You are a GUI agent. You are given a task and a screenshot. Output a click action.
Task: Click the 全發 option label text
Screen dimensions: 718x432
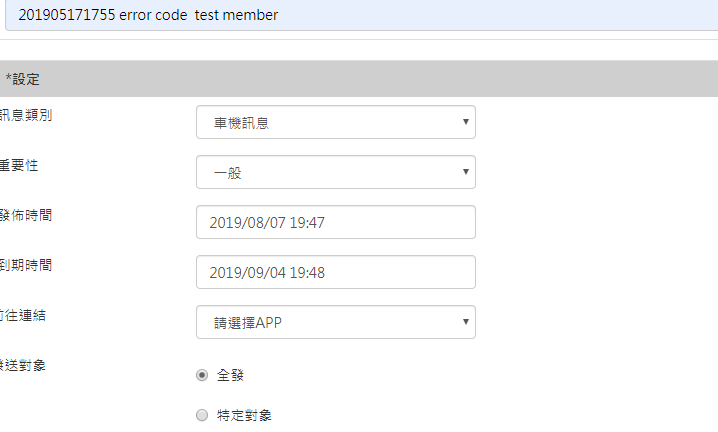click(x=231, y=375)
